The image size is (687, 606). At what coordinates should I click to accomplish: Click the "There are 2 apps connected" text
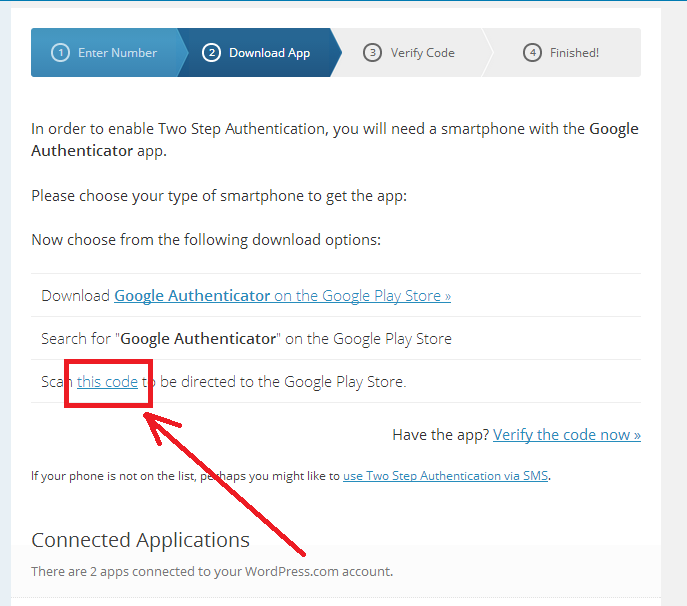(211, 572)
